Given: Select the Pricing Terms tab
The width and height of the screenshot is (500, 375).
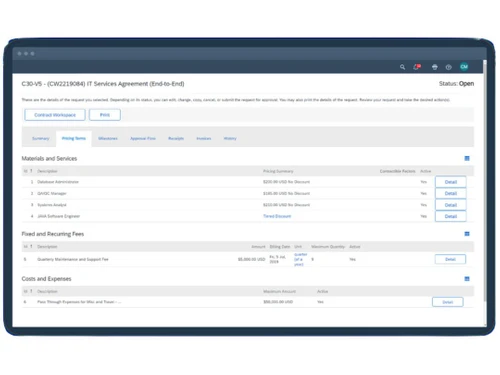Looking at the screenshot, I should 74,138.
